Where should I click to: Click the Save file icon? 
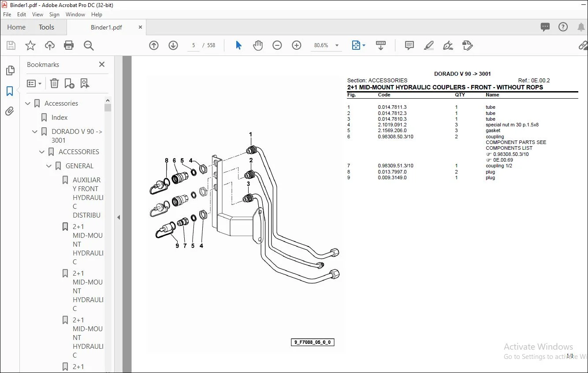(x=11, y=45)
